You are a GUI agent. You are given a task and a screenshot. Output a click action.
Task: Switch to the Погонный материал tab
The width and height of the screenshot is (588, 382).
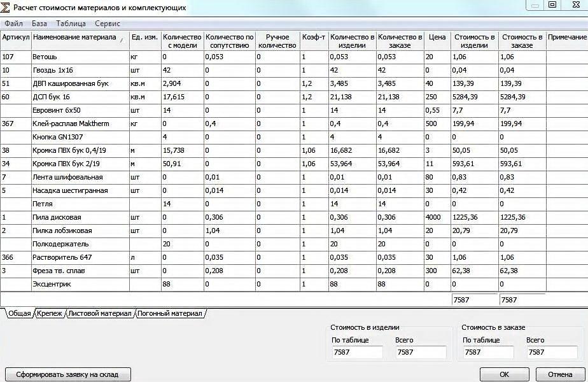(x=170, y=313)
